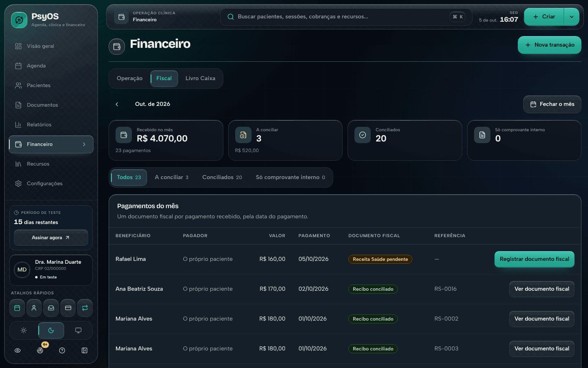Image resolution: width=588 pixels, height=368 pixels.
Task: Filter by Conciliados 20 tab
Action: (x=222, y=177)
